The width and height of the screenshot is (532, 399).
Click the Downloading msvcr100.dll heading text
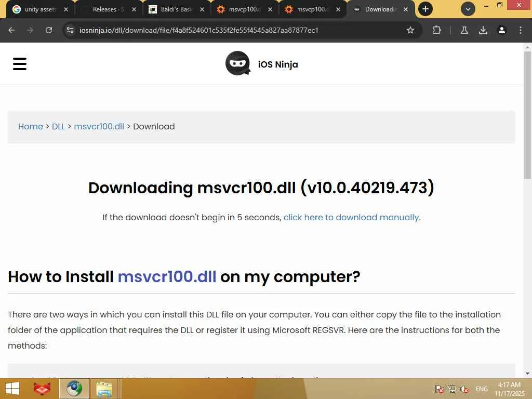tap(261, 188)
